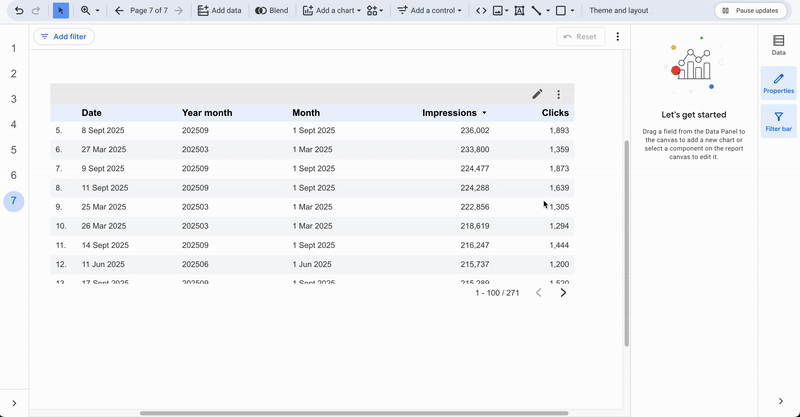
Task: Sort by the Date column header
Action: point(91,113)
